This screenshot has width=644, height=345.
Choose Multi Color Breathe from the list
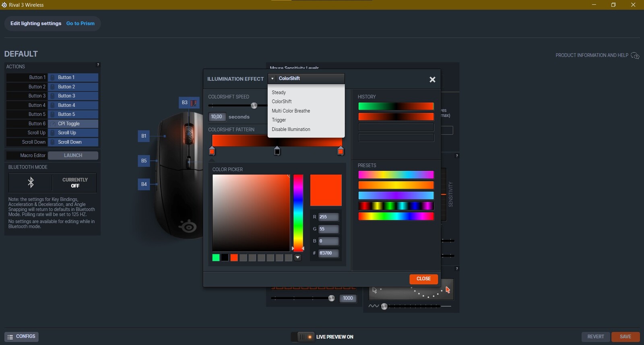291,111
